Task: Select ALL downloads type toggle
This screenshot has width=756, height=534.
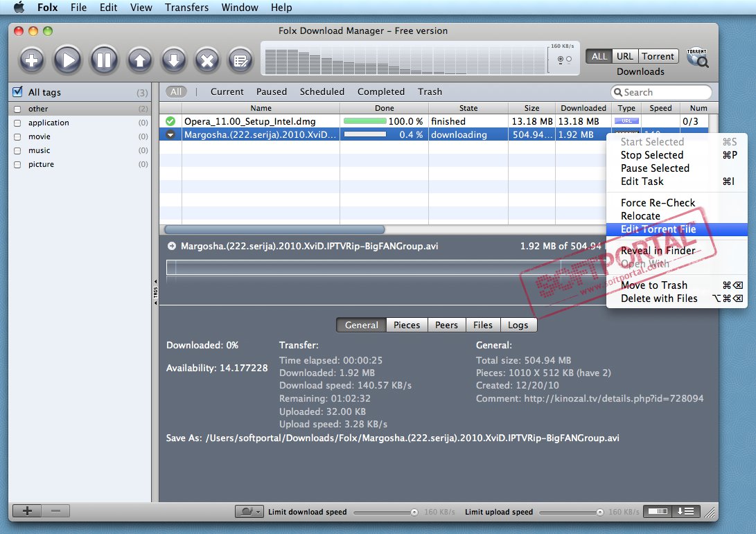Action: (x=599, y=56)
